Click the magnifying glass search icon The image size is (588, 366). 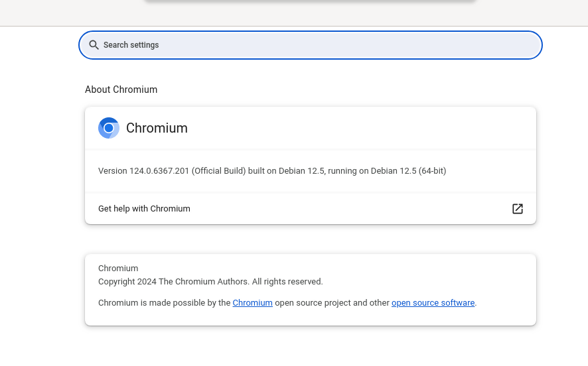94,45
